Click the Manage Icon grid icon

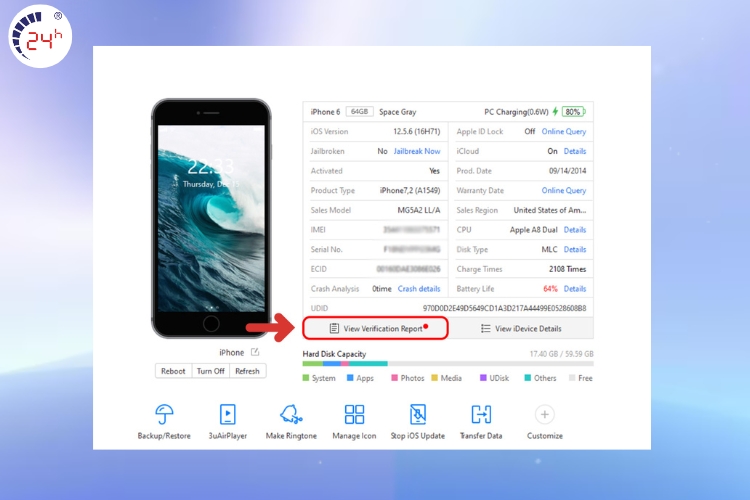tap(354, 415)
